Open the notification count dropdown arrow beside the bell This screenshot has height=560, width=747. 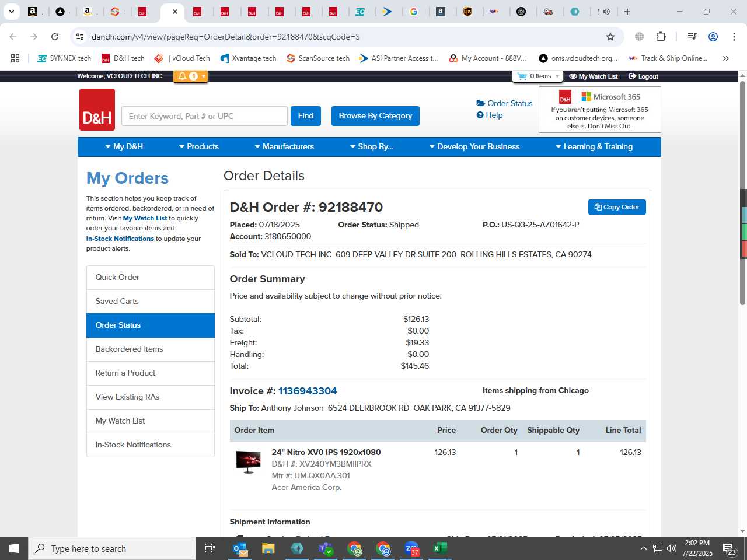203,76
